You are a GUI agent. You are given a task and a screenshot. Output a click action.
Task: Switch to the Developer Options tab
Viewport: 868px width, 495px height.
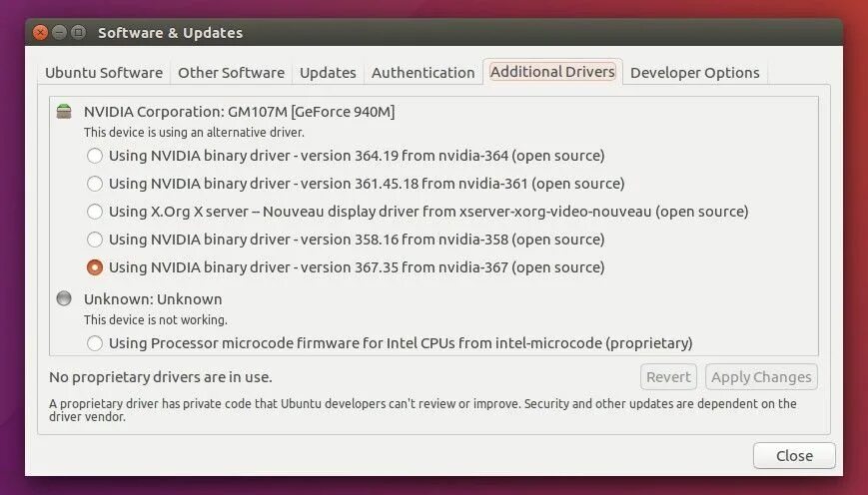695,73
